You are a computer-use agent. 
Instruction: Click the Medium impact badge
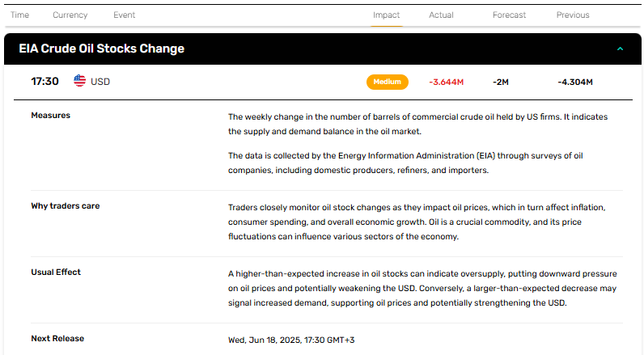point(388,82)
